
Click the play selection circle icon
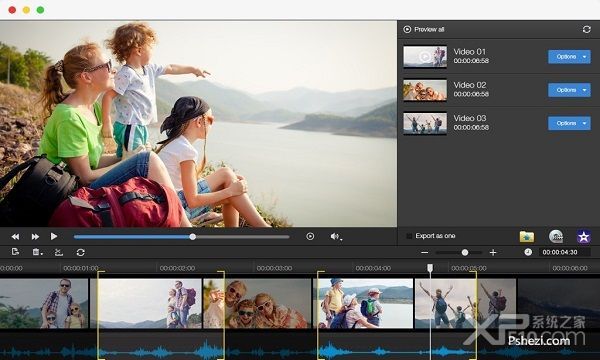coord(310,236)
